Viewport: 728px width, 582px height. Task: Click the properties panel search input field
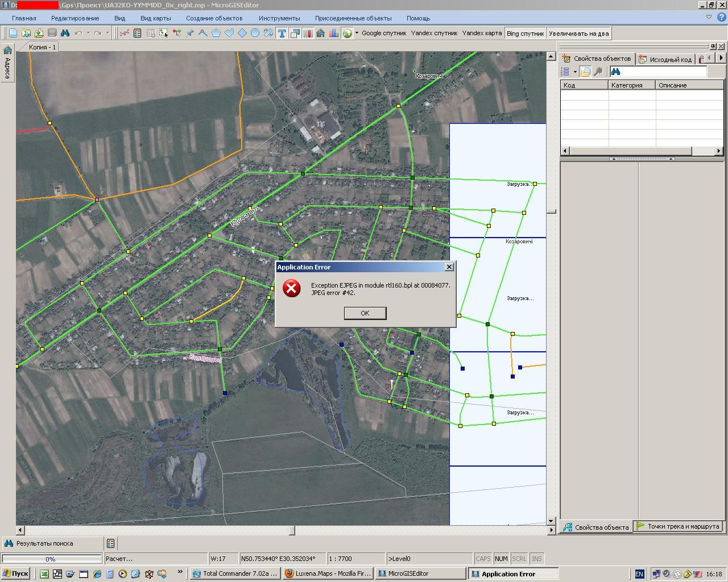tap(664, 72)
